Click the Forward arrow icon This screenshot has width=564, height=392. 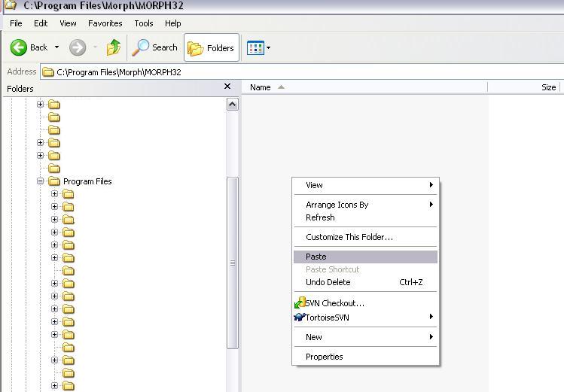pos(78,47)
